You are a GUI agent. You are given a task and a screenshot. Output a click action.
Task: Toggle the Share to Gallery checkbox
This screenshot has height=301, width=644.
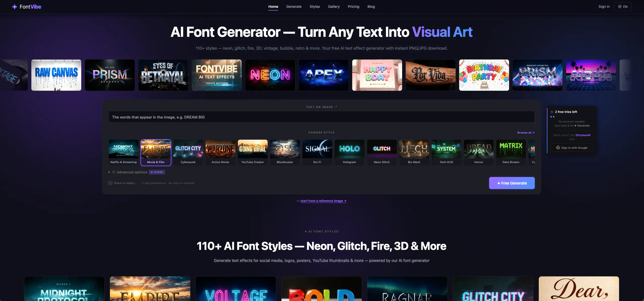110,183
